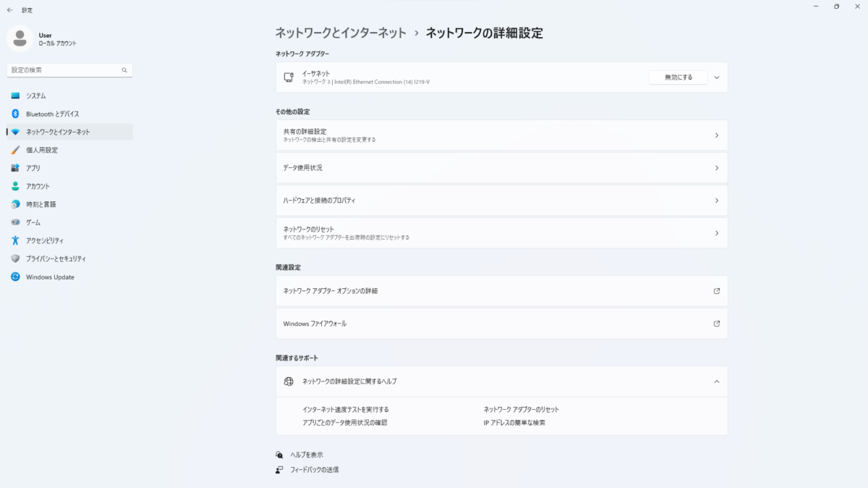Image resolution: width=868 pixels, height=488 pixels.
Task: Click the external link icon for ネットワーク アダプター オプション
Action: [x=717, y=291]
